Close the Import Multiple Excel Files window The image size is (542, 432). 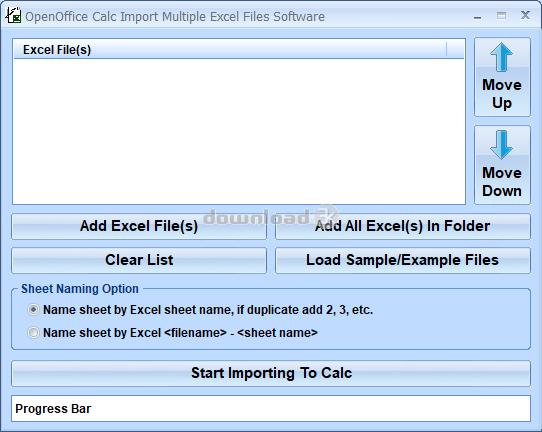pyautogui.click(x=525, y=15)
